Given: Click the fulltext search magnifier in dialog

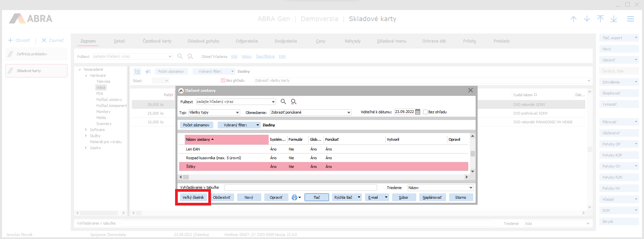Looking at the screenshot, I should coord(283,102).
